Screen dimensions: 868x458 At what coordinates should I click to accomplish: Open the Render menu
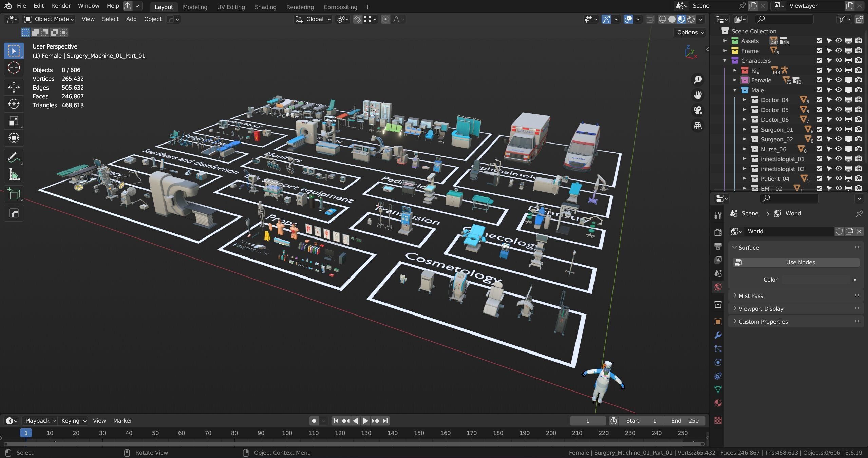pyautogui.click(x=61, y=6)
